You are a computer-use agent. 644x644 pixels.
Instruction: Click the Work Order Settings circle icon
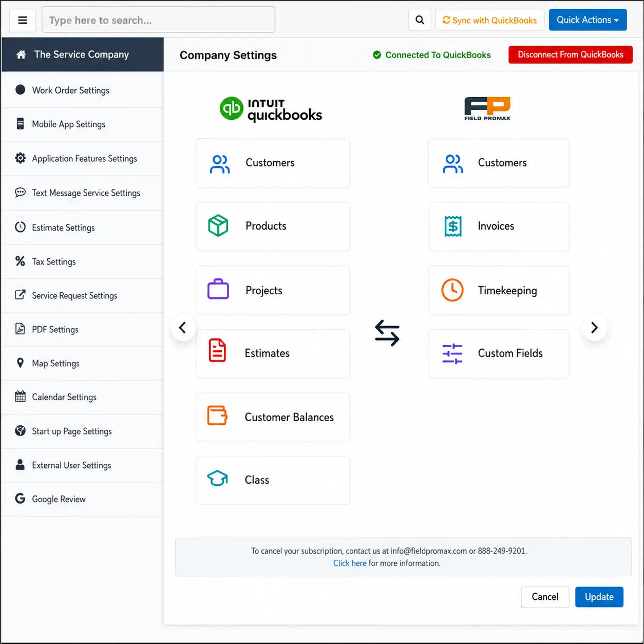[x=21, y=90]
